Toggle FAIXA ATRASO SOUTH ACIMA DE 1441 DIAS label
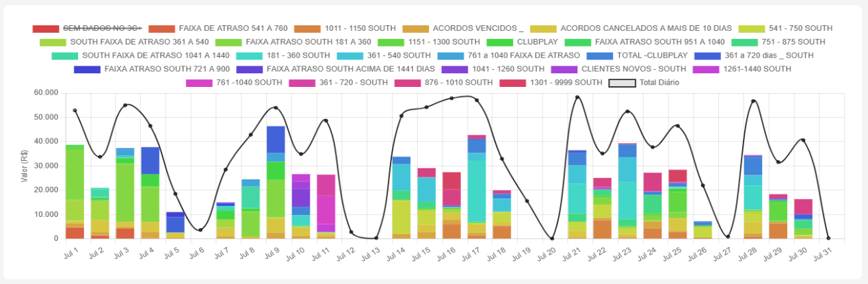This screenshot has height=284, width=868. point(351,69)
